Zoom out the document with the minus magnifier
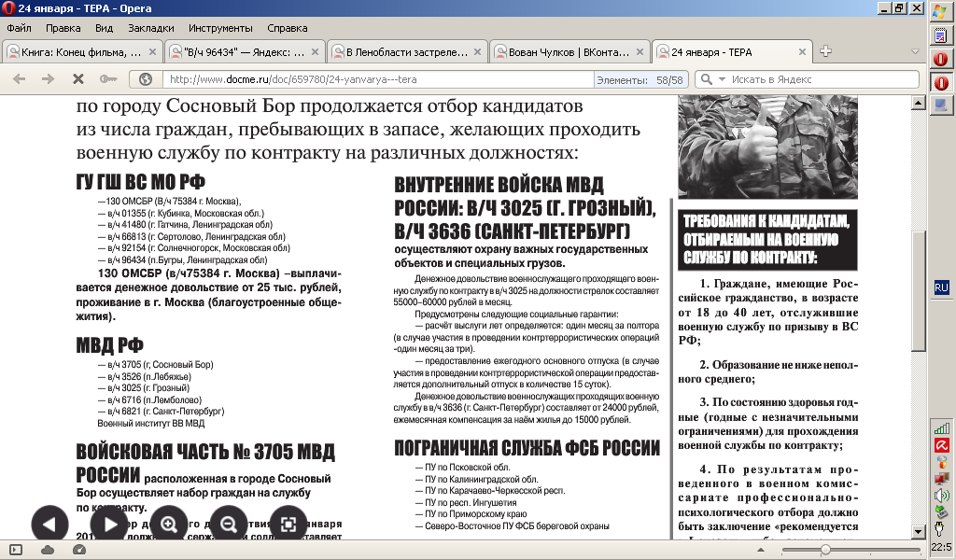The height and width of the screenshot is (560, 956). coord(229,524)
